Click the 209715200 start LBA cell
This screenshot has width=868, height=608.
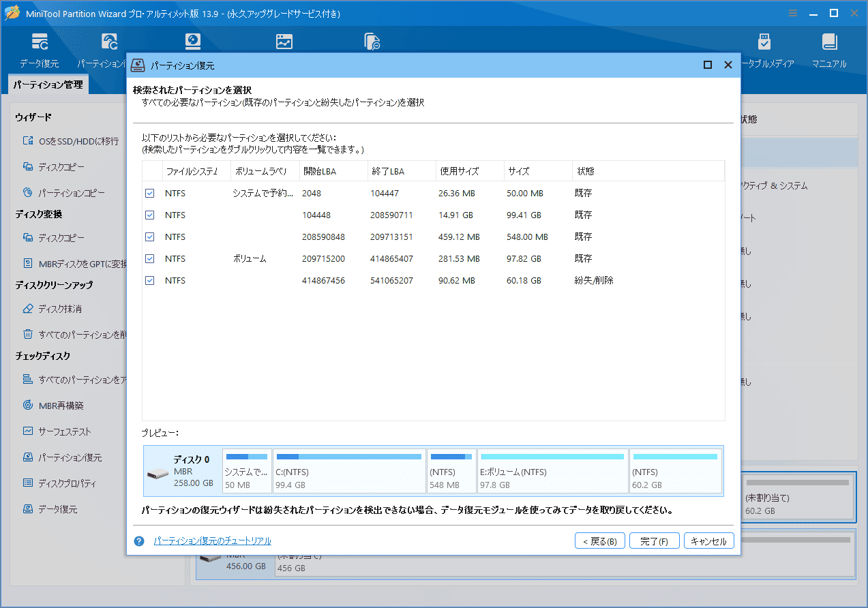(x=323, y=259)
